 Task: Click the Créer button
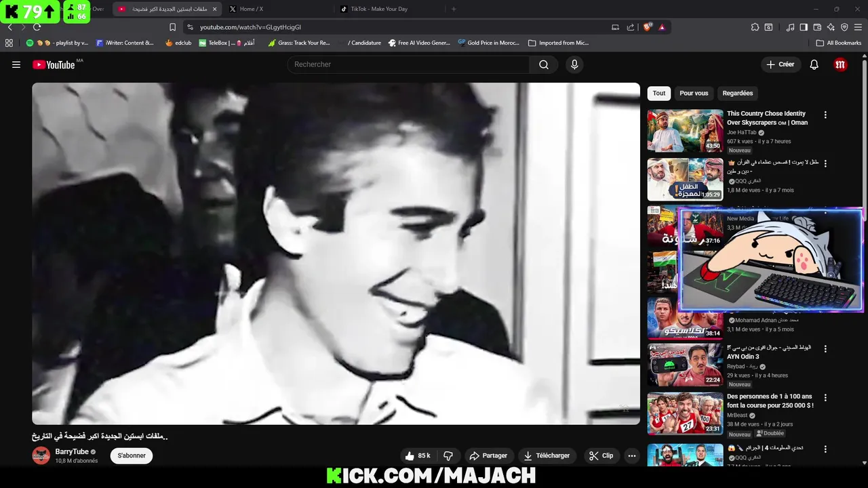pos(780,64)
